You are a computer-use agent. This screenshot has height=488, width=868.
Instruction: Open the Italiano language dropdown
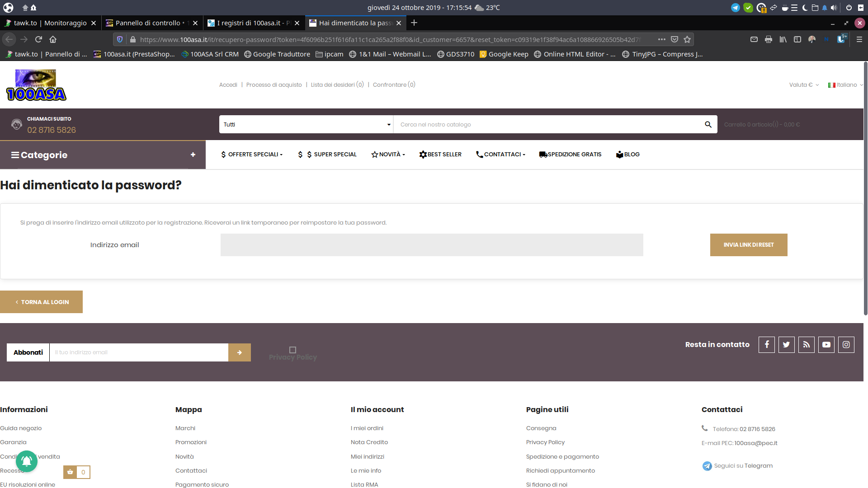pyautogui.click(x=844, y=84)
